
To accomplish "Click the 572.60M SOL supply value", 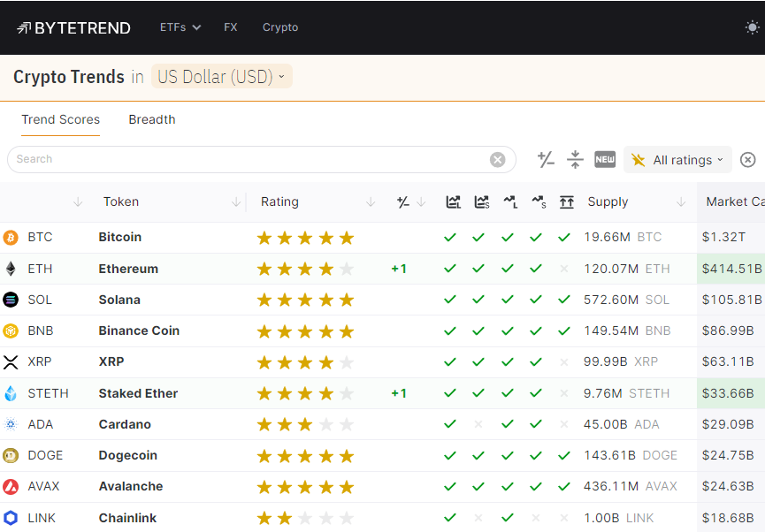I will [x=626, y=300].
